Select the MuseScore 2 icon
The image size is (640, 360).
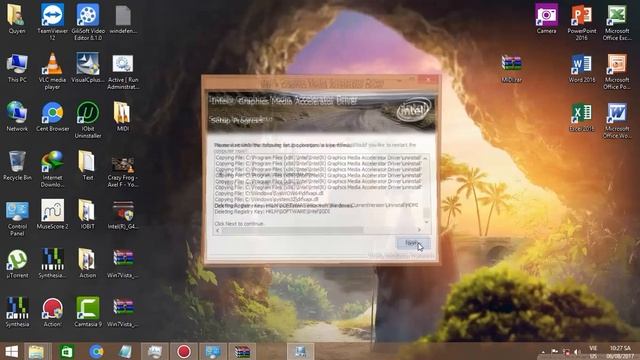tap(52, 215)
